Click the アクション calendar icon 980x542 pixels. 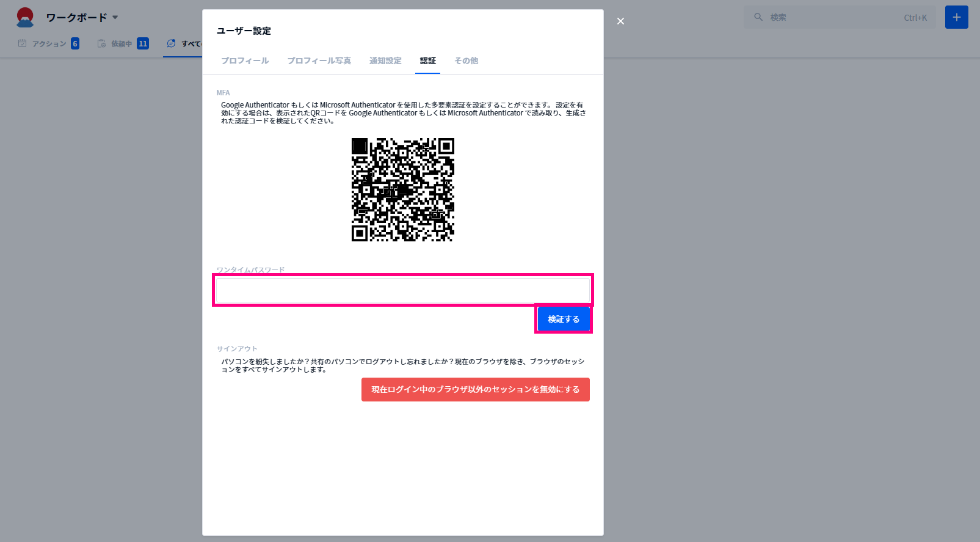pyautogui.click(x=23, y=43)
